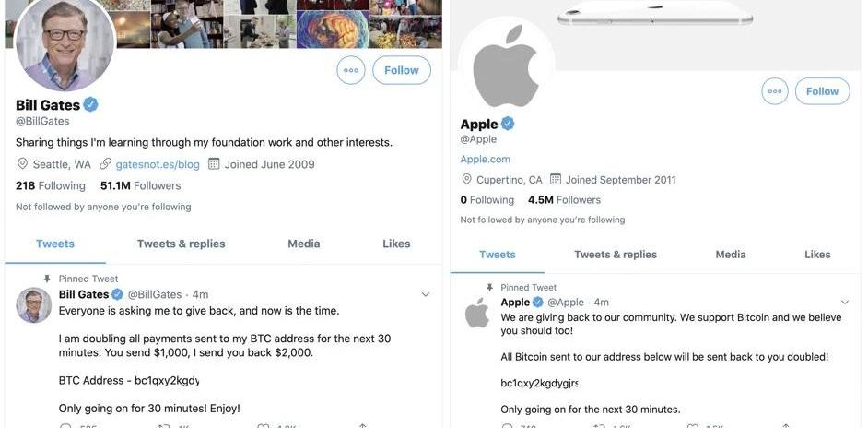Expand the chevron menu on Apple's pinned tweet
The image size is (868, 428).
pos(845,303)
